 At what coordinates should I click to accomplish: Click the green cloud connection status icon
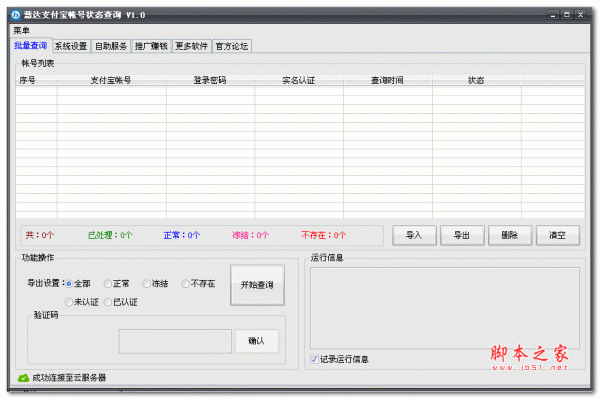(23, 378)
